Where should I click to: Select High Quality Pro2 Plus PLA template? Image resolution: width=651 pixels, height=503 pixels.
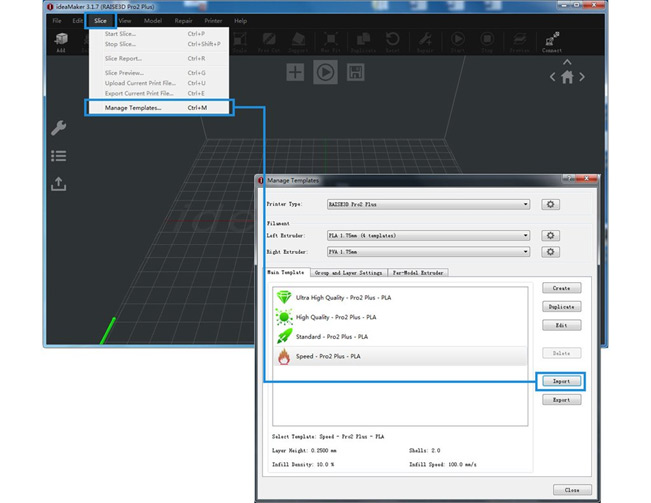[x=400, y=317]
